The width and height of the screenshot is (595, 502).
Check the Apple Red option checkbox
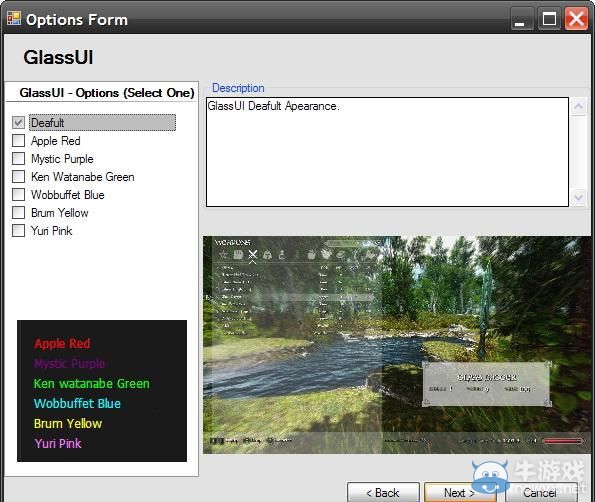pos(18,140)
